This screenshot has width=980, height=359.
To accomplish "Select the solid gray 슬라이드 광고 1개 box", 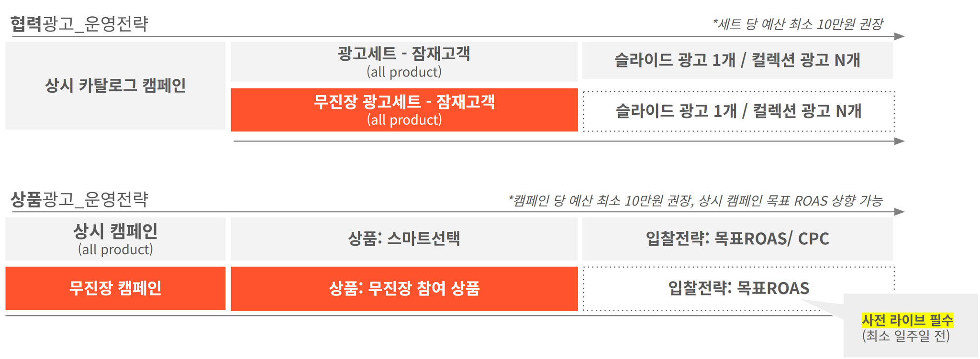I will pyautogui.click(x=737, y=60).
